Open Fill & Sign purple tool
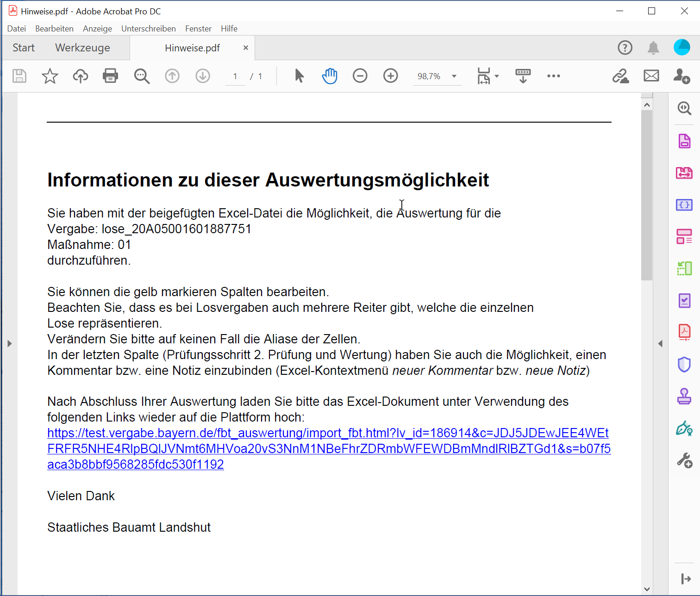The width and height of the screenshot is (700, 596). coord(684,301)
